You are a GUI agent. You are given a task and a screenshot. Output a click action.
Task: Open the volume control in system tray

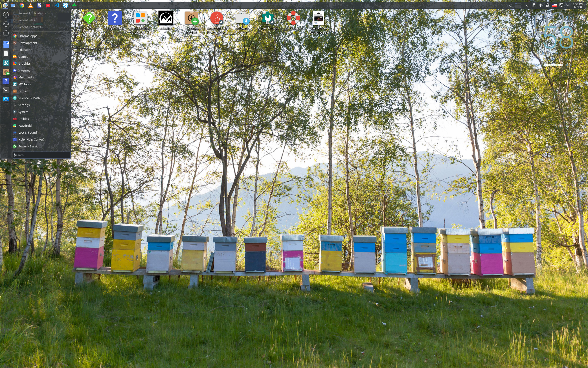click(540, 5)
